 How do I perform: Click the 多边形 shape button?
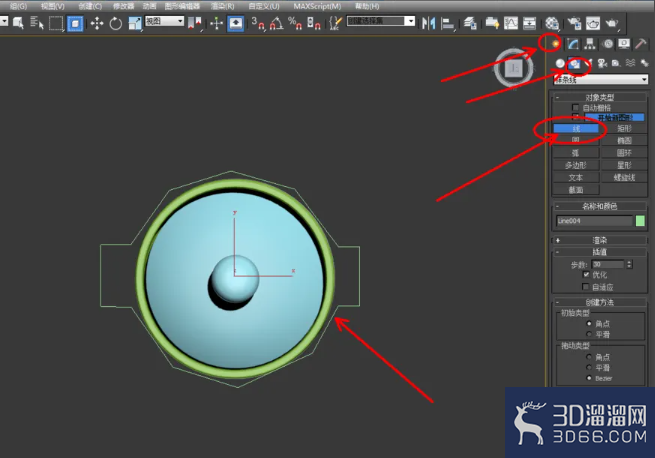tap(576, 165)
